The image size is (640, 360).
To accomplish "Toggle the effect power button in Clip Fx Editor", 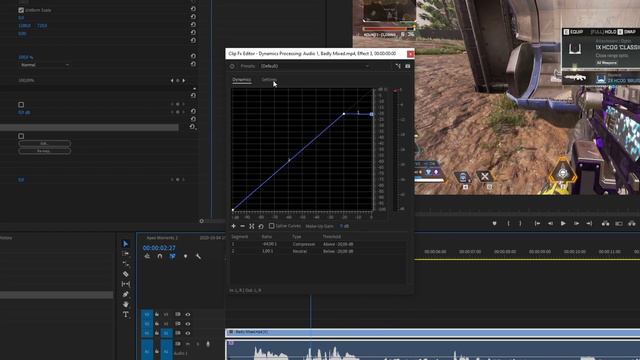I will click(232, 66).
